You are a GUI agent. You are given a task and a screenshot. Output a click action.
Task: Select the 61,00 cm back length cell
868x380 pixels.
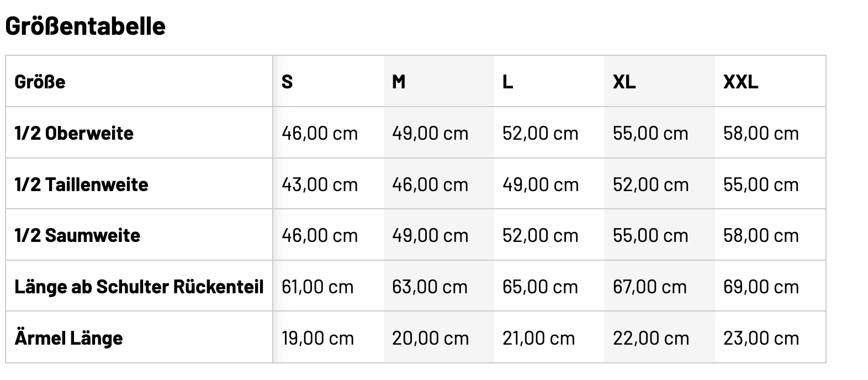pyautogui.click(x=317, y=287)
